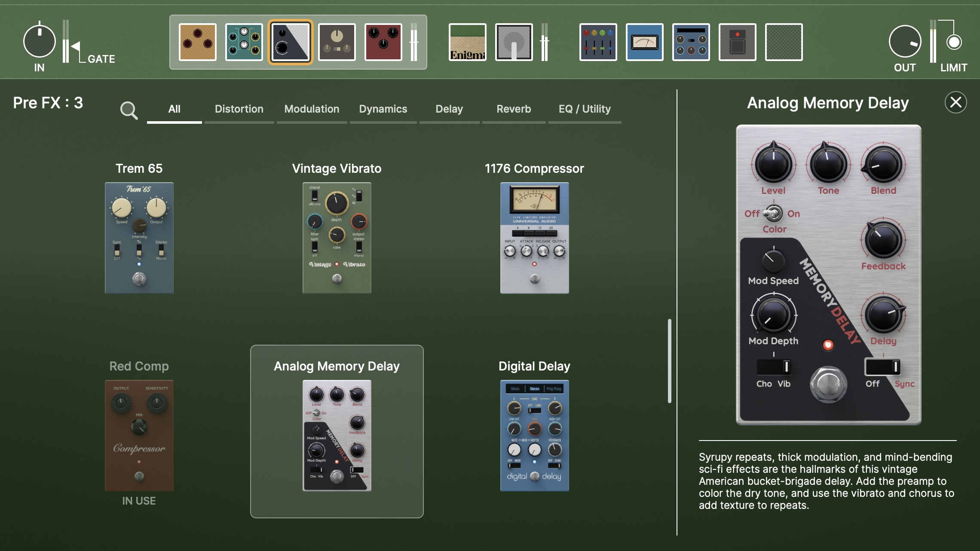Click the highlighted delay pedal slot icon
980x551 pixels.
pyautogui.click(x=290, y=42)
